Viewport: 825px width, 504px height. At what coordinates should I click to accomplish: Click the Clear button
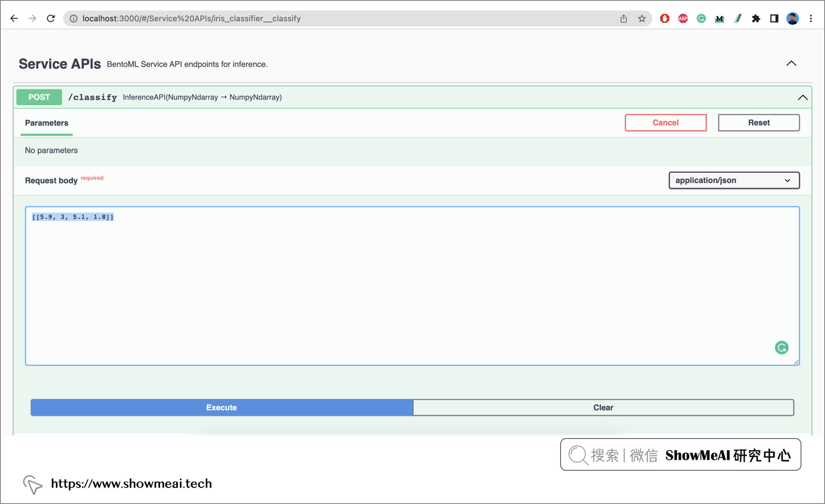point(603,407)
